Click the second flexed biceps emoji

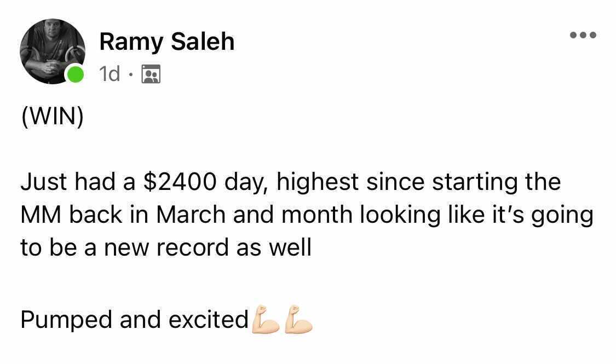(x=298, y=319)
